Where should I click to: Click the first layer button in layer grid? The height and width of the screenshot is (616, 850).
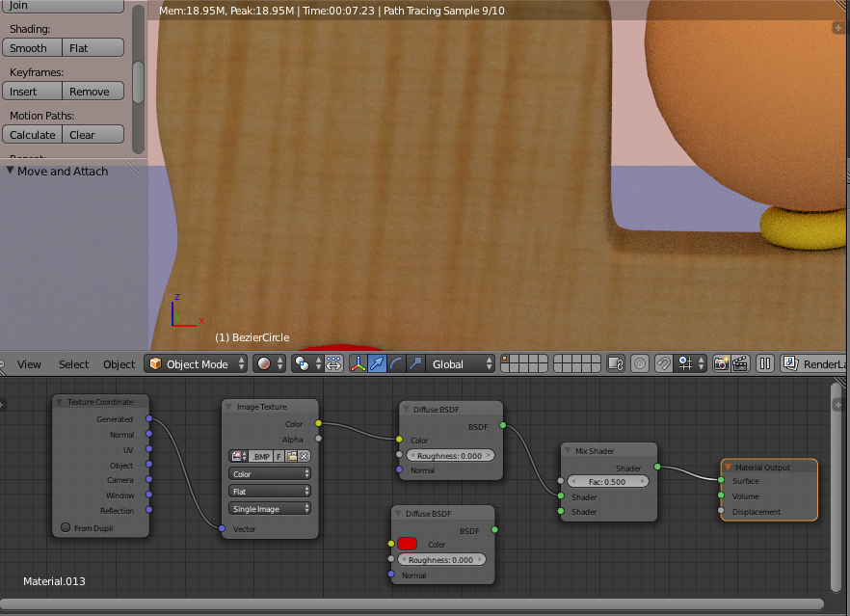click(x=504, y=359)
